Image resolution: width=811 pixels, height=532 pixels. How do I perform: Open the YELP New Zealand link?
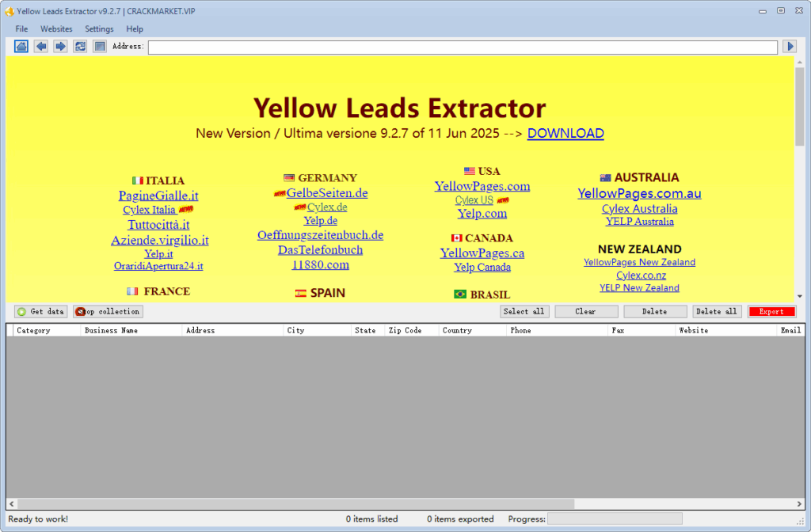639,287
